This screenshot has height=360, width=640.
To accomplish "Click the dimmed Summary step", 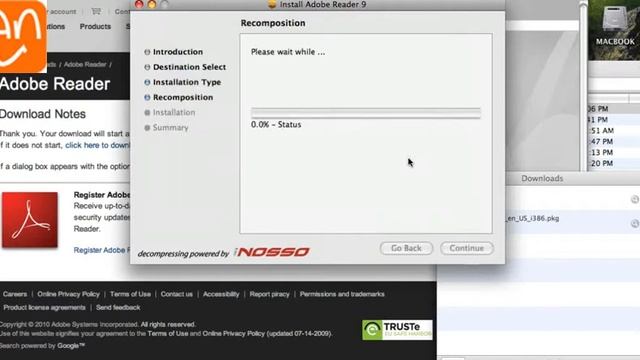I will coord(171,128).
